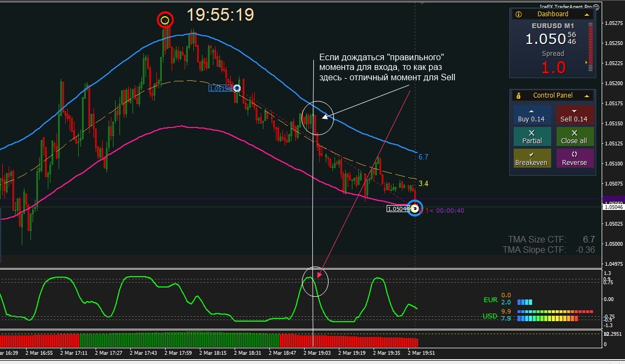The width and height of the screenshot is (625, 364).
Task: Click the red spread value 1.0
Action: coord(553,68)
